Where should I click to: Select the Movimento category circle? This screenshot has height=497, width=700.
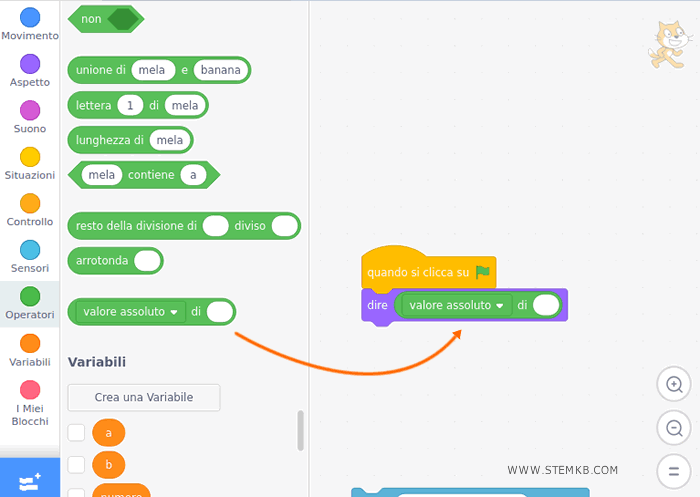coord(30,17)
